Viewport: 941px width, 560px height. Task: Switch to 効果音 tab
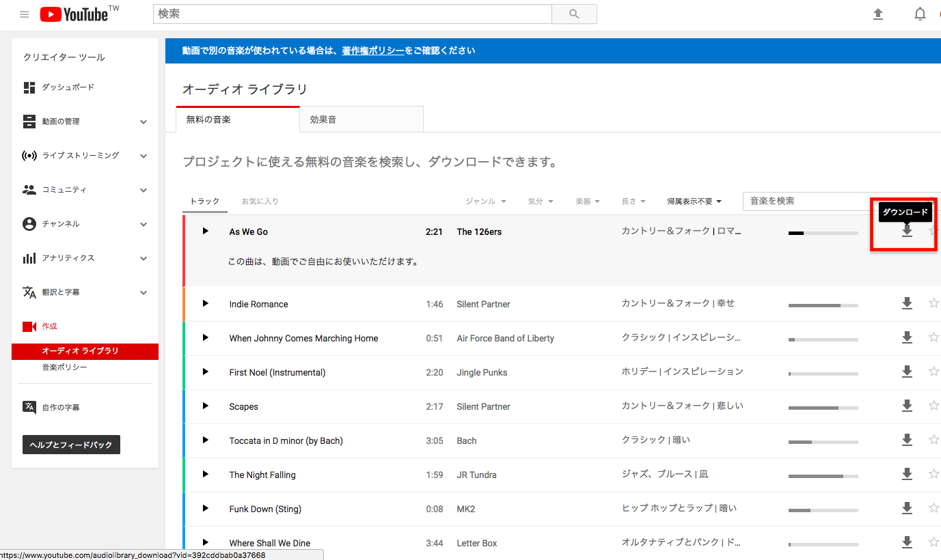point(362,120)
